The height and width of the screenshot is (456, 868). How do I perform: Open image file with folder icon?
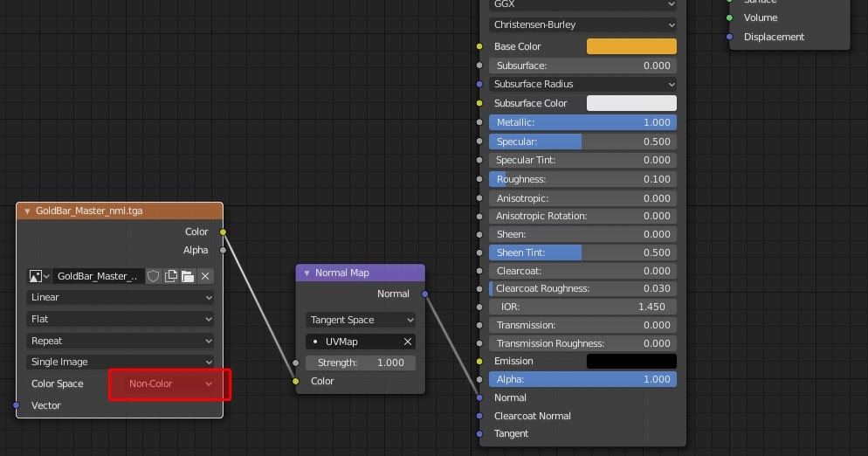(x=189, y=276)
